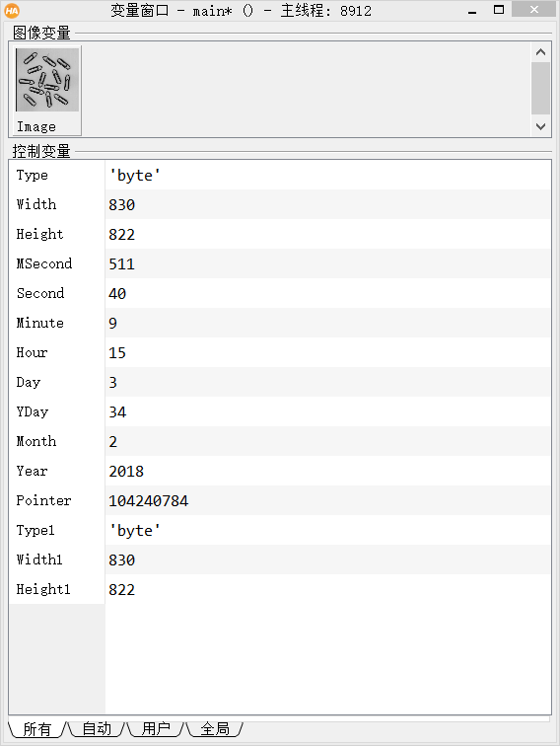Click the image variables scrollbar thumb
Image resolution: width=560 pixels, height=746 pixels.
[540, 88]
